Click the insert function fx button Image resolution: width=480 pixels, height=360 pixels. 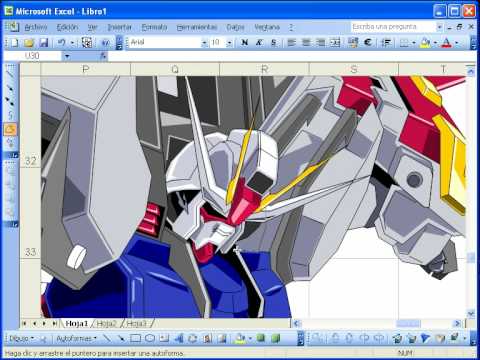pos(104,56)
